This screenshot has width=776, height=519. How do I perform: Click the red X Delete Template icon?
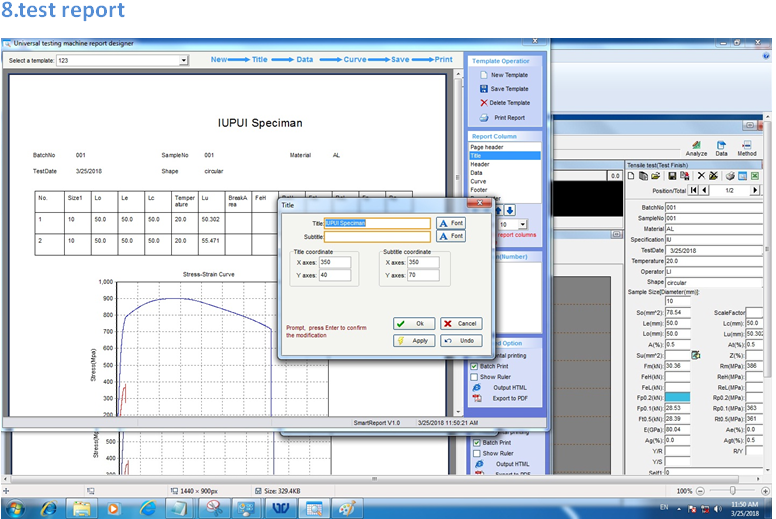click(484, 103)
